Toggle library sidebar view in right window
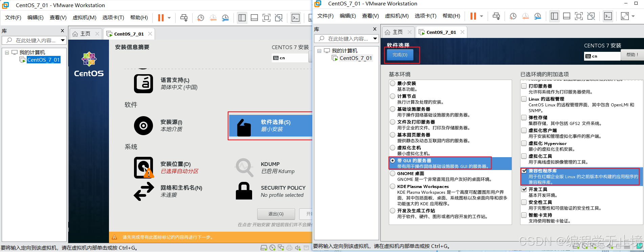This screenshot has width=644, height=252. pyautogui.click(x=554, y=16)
